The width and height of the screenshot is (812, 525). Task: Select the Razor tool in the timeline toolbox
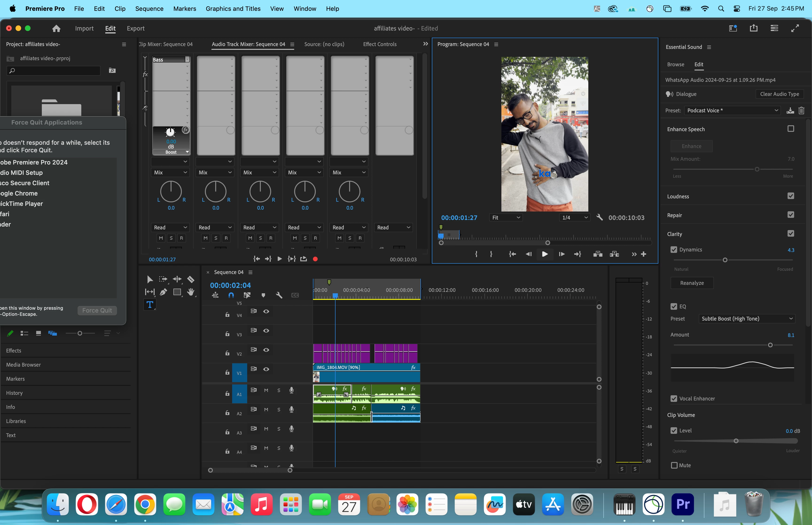191,279
